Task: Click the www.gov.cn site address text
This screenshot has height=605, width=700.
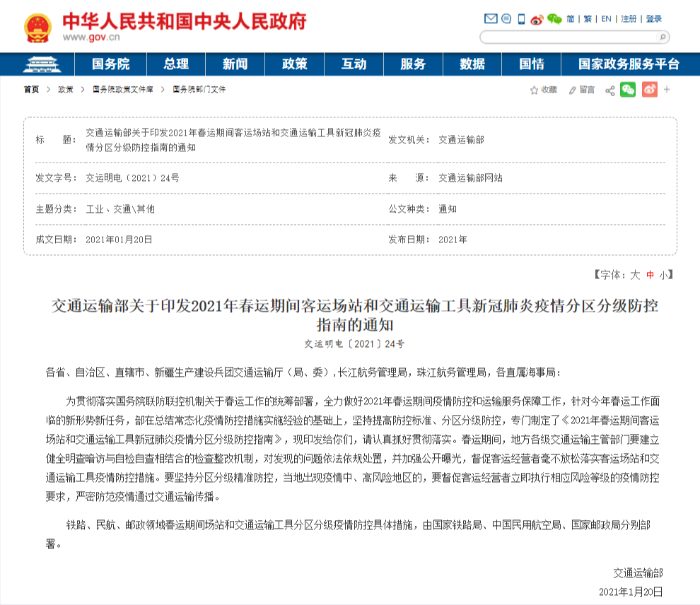Action: [x=91, y=37]
